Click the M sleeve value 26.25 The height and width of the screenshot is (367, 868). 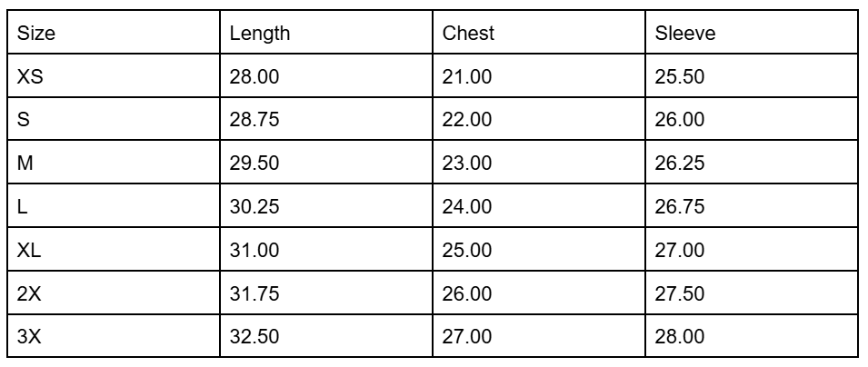click(x=752, y=162)
